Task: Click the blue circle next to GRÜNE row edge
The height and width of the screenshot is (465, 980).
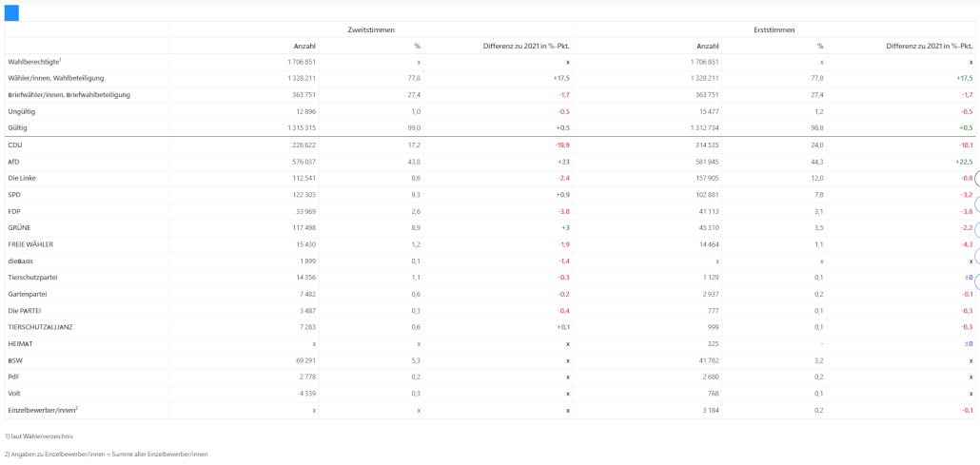Action: [x=977, y=231]
